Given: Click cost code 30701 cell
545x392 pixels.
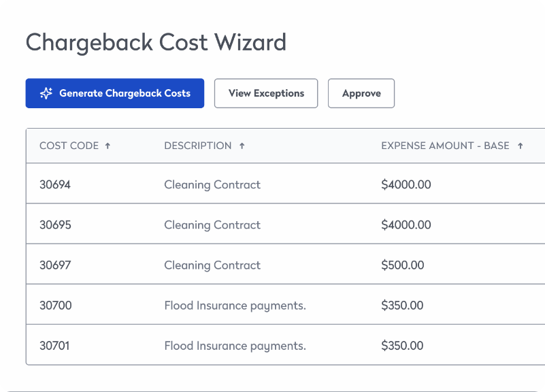Looking at the screenshot, I should (55, 346).
